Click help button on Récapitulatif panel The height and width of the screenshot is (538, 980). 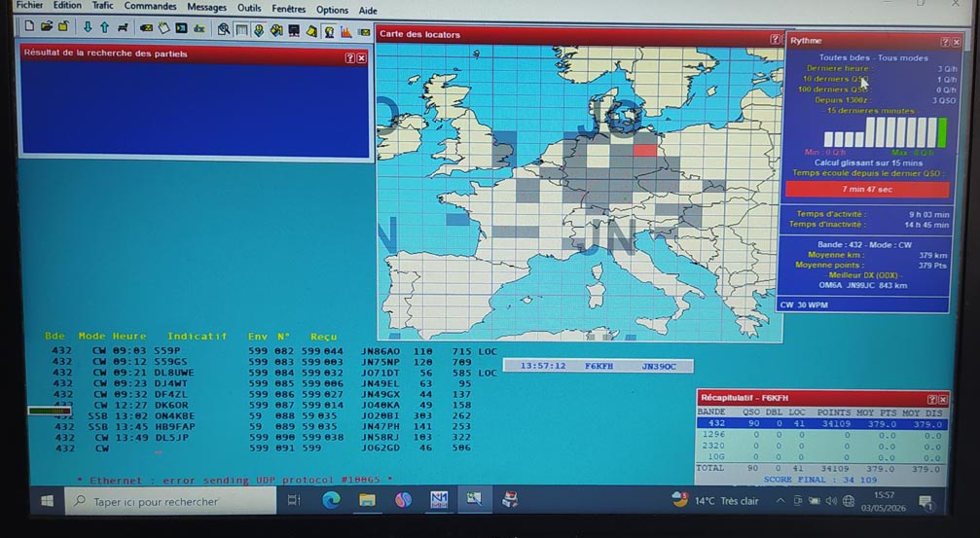click(932, 399)
